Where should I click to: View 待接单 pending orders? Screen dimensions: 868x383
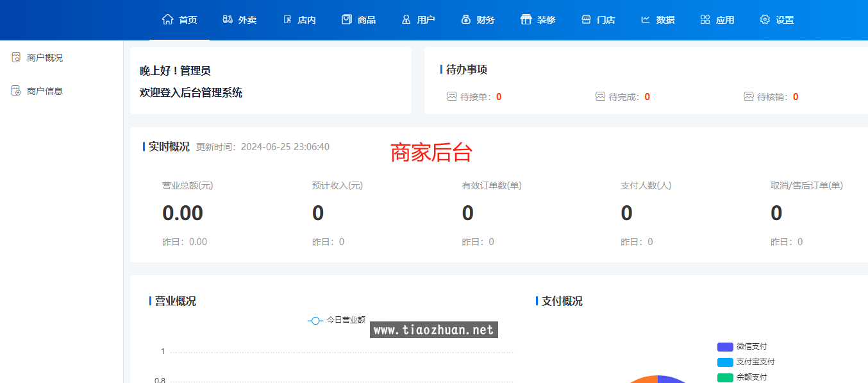(x=474, y=97)
